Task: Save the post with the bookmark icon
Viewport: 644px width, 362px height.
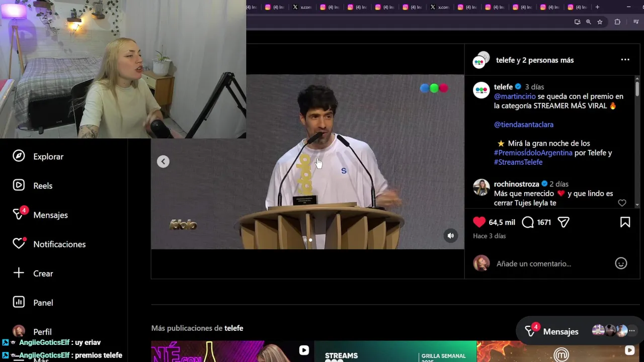Action: [625, 222]
